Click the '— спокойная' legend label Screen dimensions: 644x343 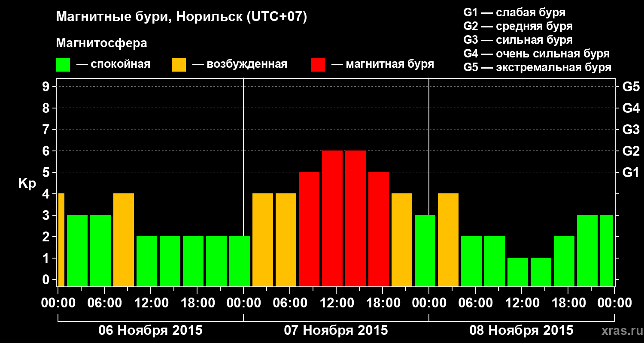coord(113,64)
